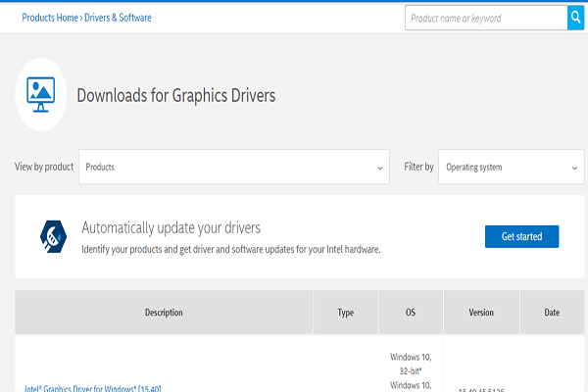Focus the Product name or keyword search field
This screenshot has width=588, height=392.
pyautogui.click(x=486, y=18)
